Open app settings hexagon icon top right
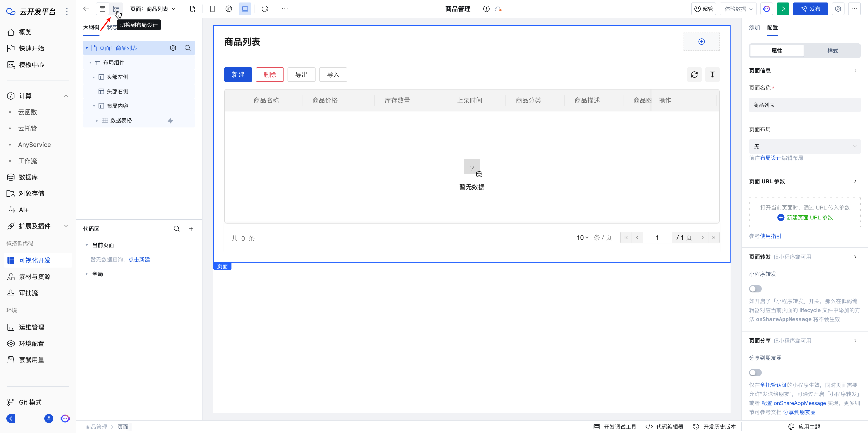 pyautogui.click(x=838, y=9)
